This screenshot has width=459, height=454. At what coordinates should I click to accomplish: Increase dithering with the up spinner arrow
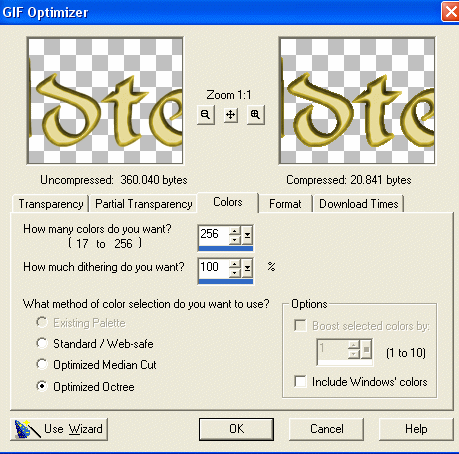[x=235, y=264]
